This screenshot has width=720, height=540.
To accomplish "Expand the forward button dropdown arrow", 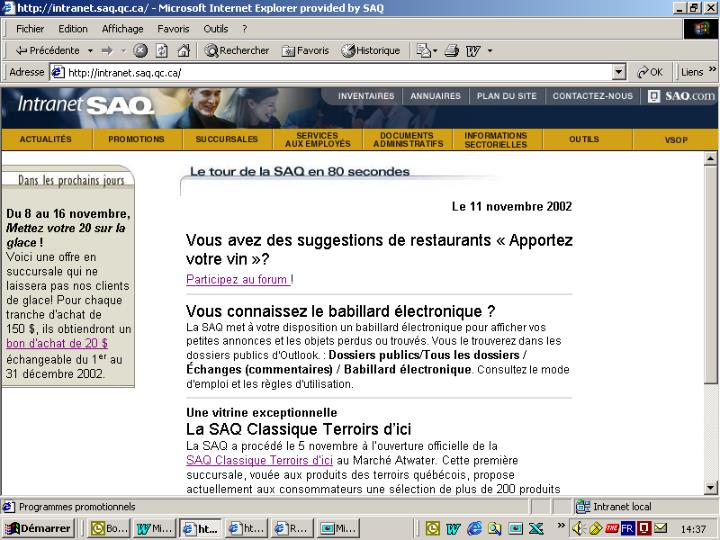I will [123, 51].
